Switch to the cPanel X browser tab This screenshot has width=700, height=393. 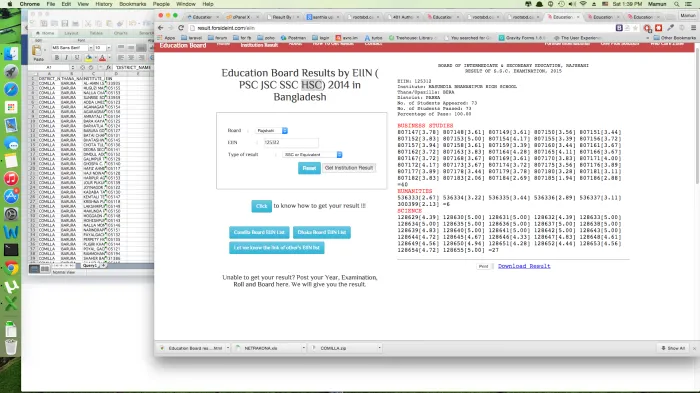(x=242, y=17)
